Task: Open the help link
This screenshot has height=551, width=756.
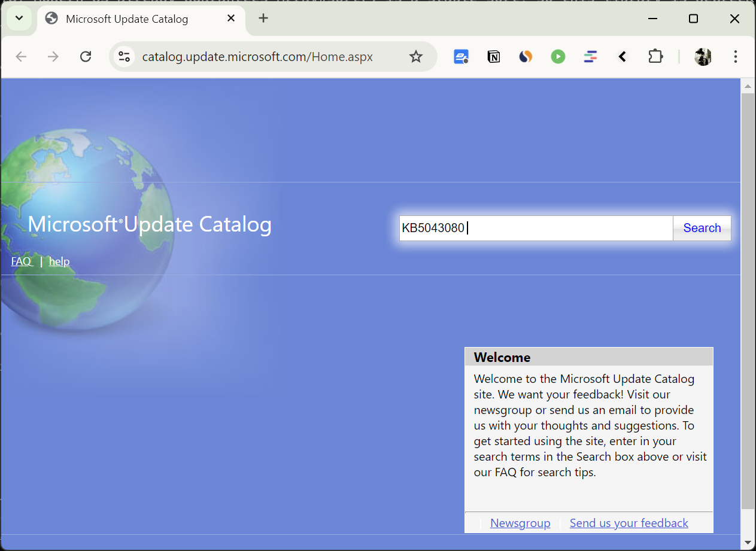Action: [59, 261]
